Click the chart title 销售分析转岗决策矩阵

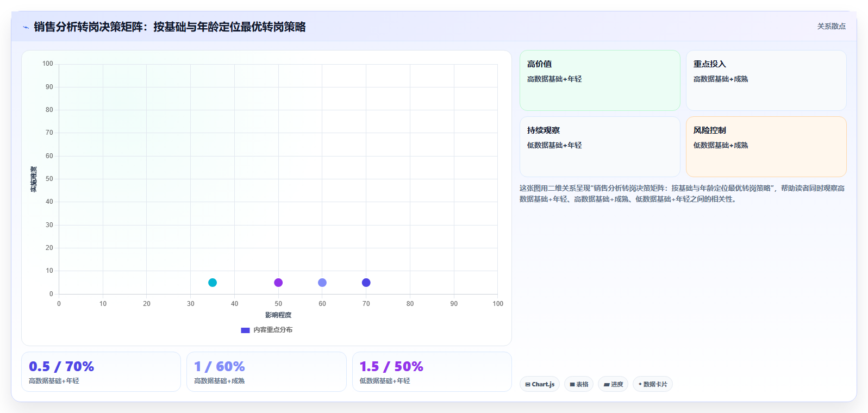[x=170, y=27]
